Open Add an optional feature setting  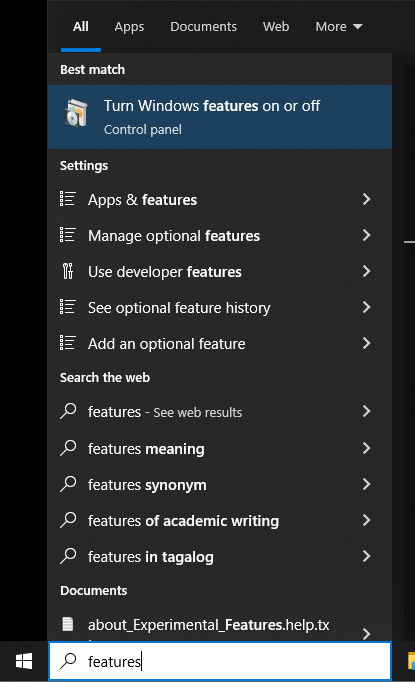coord(220,344)
